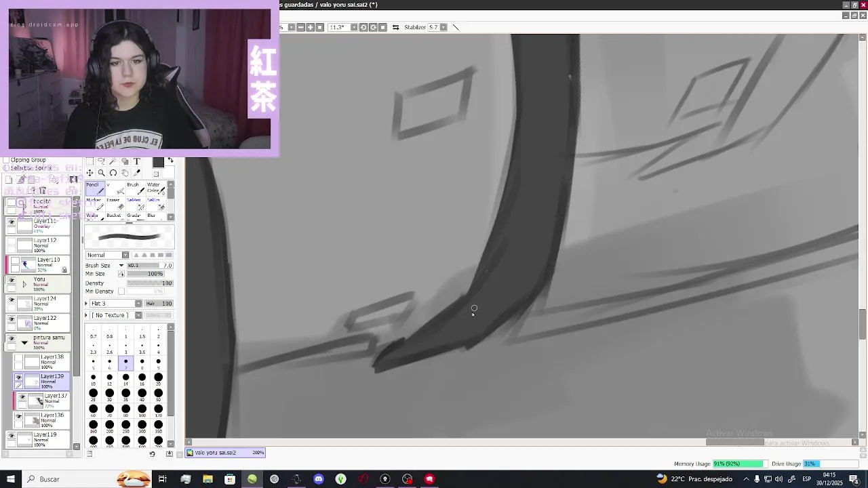Click the save brush size icon

pos(170,453)
